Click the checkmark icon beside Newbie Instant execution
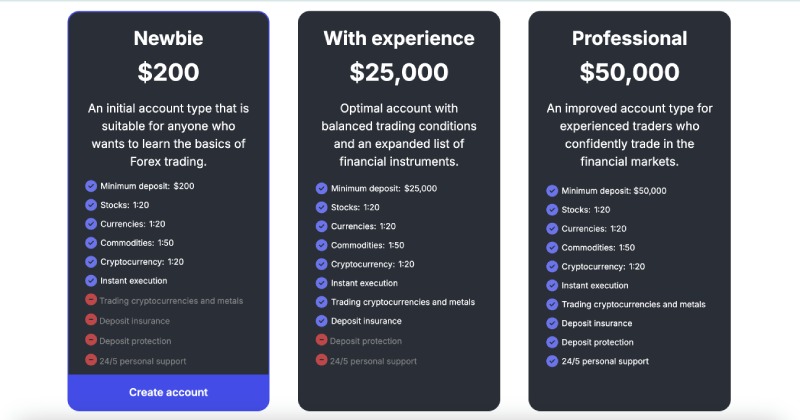Screen dimensions: 800x420 click(x=91, y=281)
